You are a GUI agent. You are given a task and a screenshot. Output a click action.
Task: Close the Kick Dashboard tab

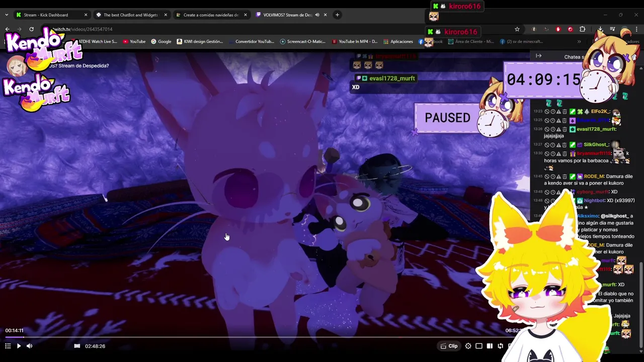pos(86,15)
